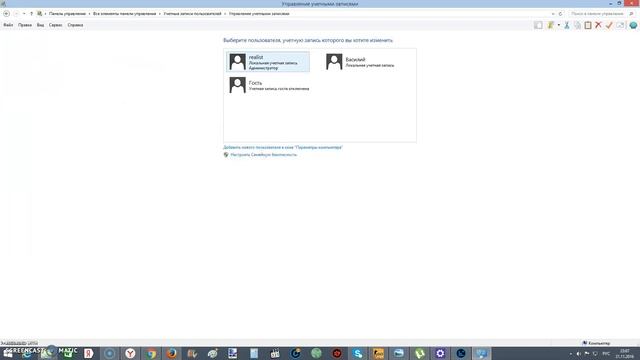The image size is (640, 360).
Task: Go up one level with the Up arrow
Action: 31,13
